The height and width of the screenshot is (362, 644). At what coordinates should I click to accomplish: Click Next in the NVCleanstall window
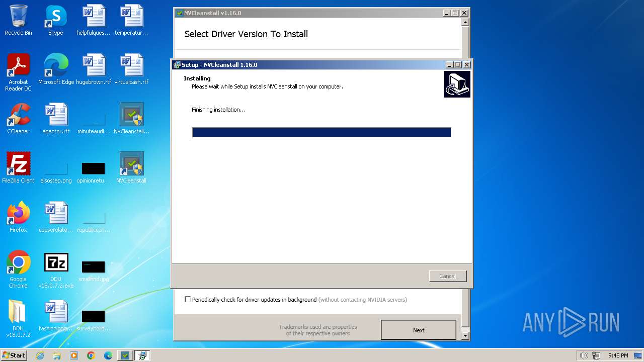(419, 330)
